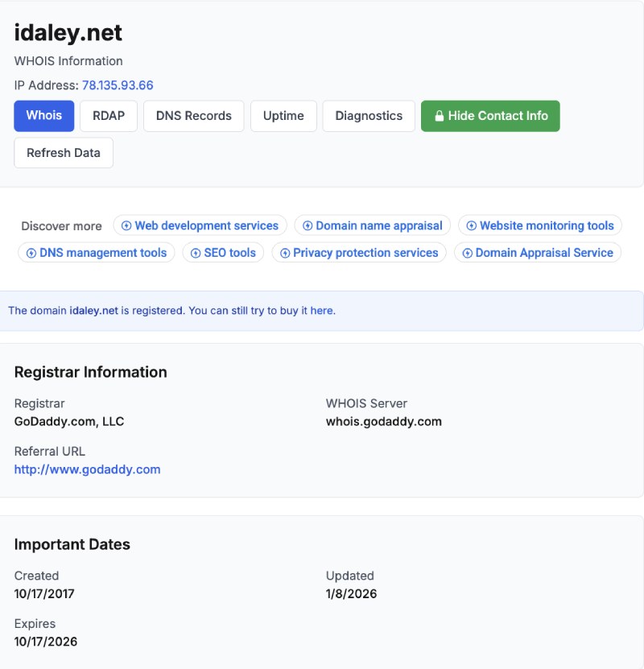Open the DNS Records tab
Viewport: 644px width, 669px height.
click(193, 116)
